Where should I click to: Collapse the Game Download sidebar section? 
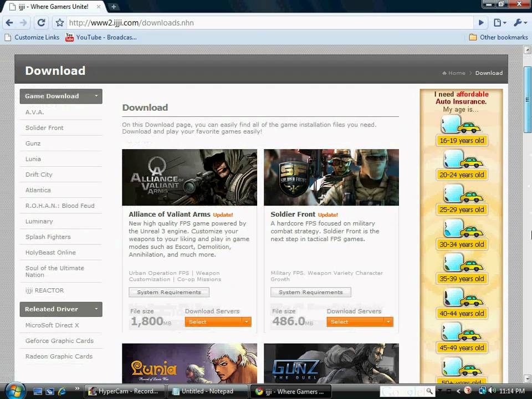point(61,96)
